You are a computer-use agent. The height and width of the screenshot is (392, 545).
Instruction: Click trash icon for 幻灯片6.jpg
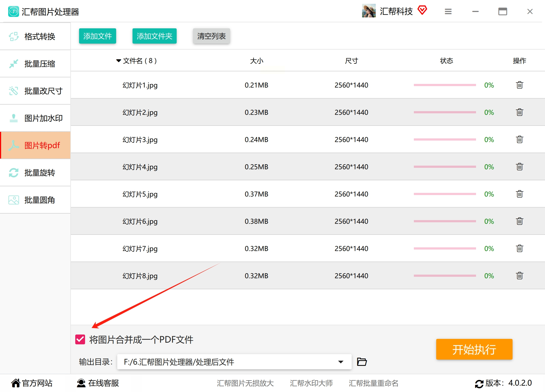(x=519, y=221)
